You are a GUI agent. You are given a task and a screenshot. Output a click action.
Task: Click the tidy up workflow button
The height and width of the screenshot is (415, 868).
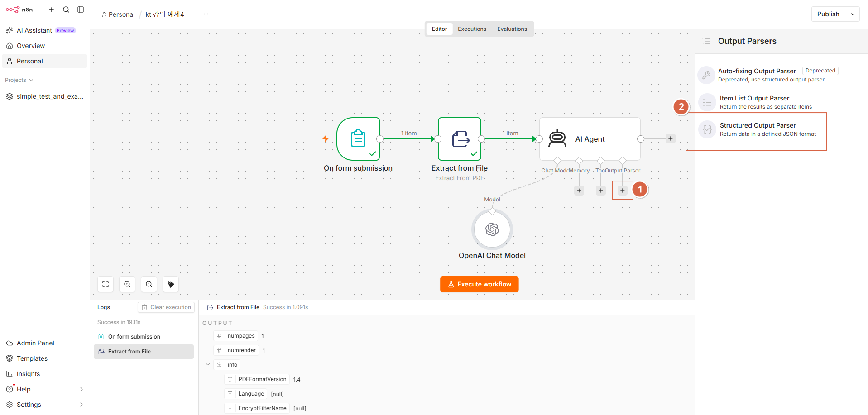[171, 284]
